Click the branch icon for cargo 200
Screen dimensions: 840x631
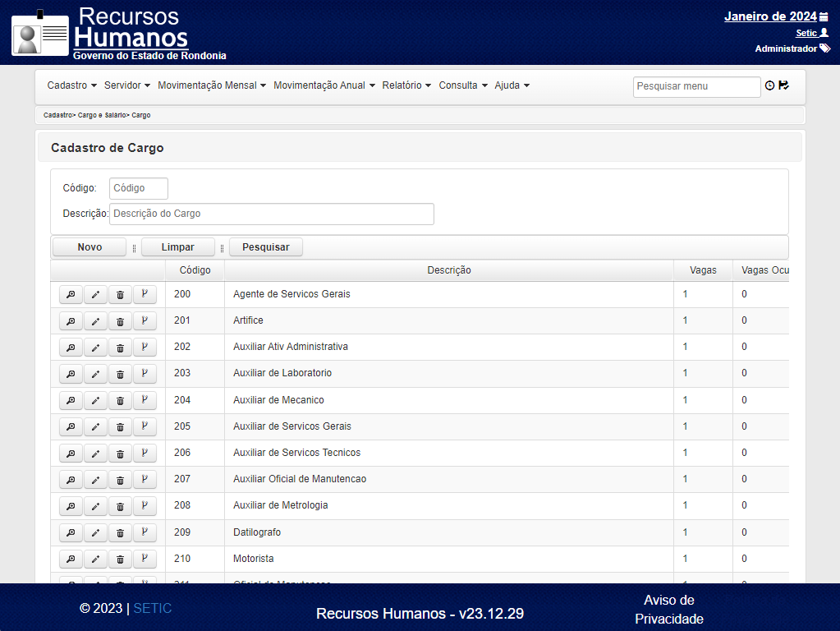point(145,294)
